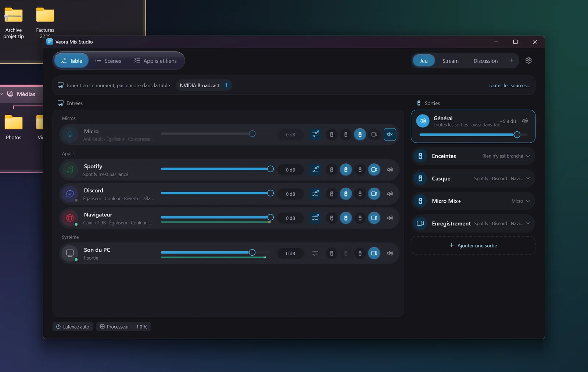Expand the Enregistrement output dropdown
This screenshot has width=588, height=372.
528,223
